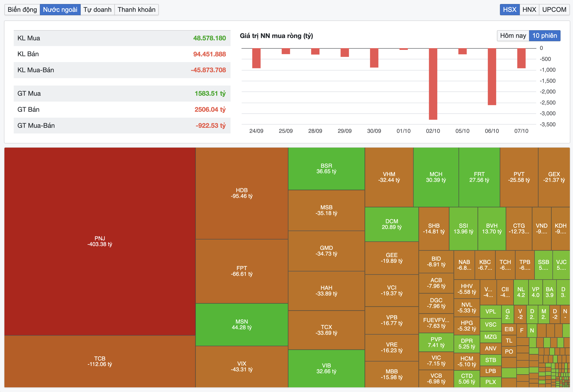Select the Nước ngoài tab

click(60, 10)
